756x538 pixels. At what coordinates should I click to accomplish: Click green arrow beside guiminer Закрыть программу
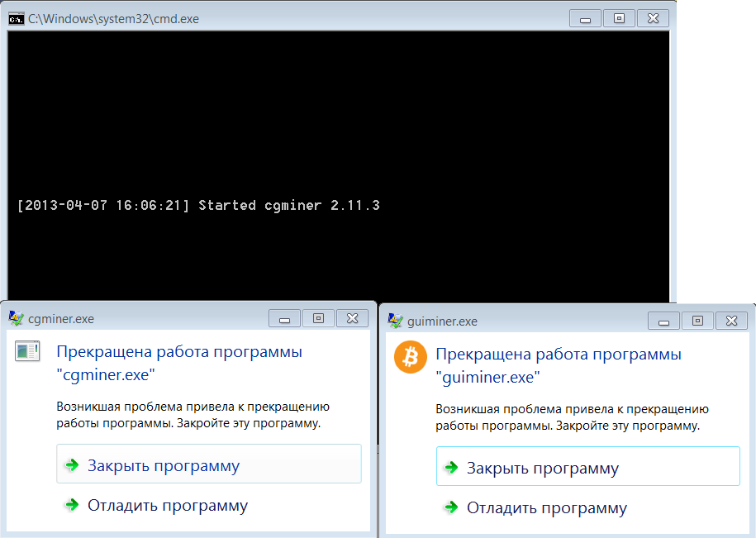click(451, 468)
